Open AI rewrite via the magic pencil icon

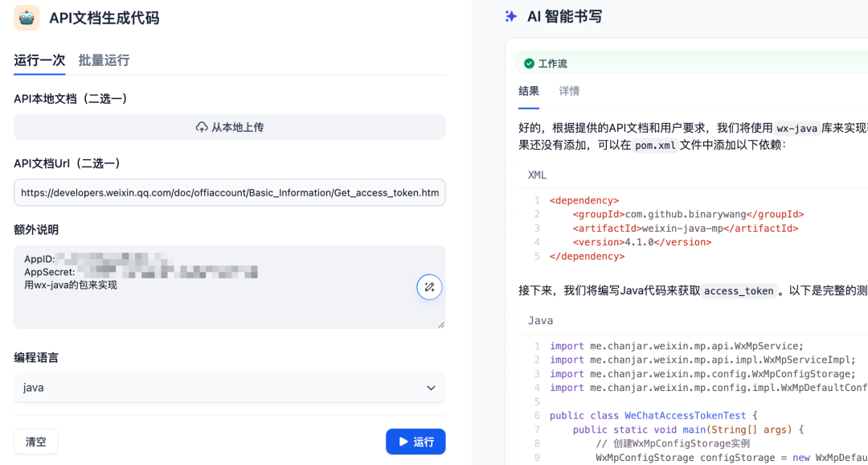[x=429, y=287]
